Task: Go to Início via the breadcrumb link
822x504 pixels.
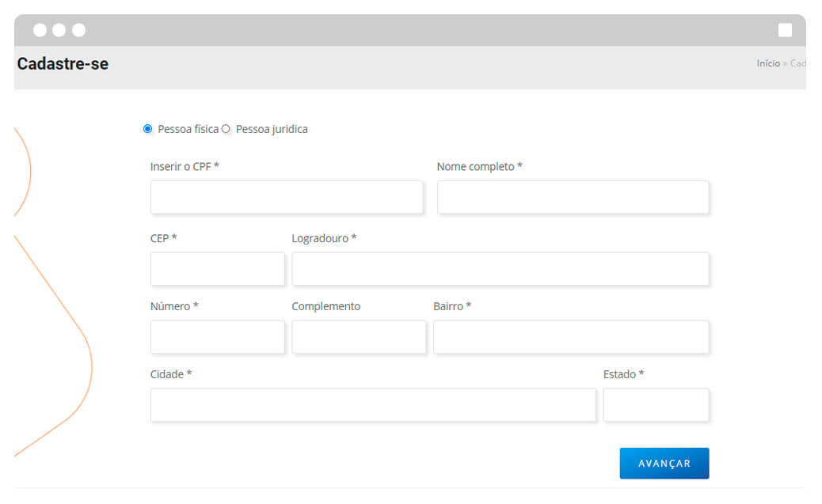Action: [x=767, y=63]
